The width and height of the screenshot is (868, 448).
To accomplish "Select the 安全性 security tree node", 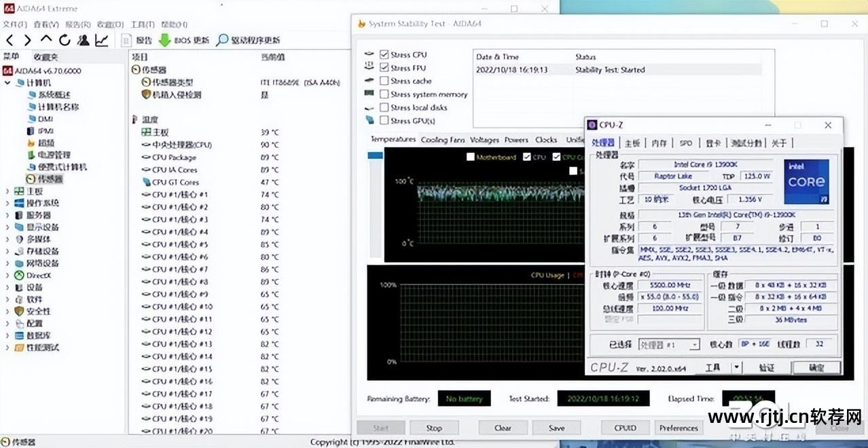I will click(x=33, y=312).
